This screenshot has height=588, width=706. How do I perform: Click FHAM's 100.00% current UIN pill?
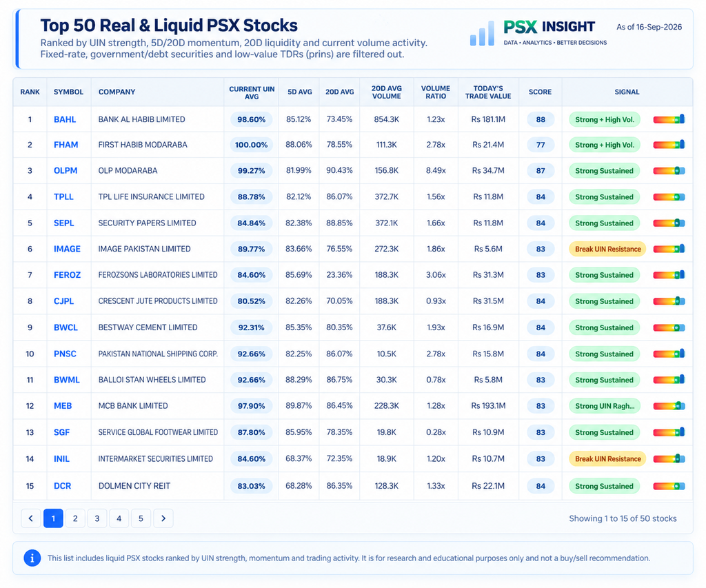point(251,145)
